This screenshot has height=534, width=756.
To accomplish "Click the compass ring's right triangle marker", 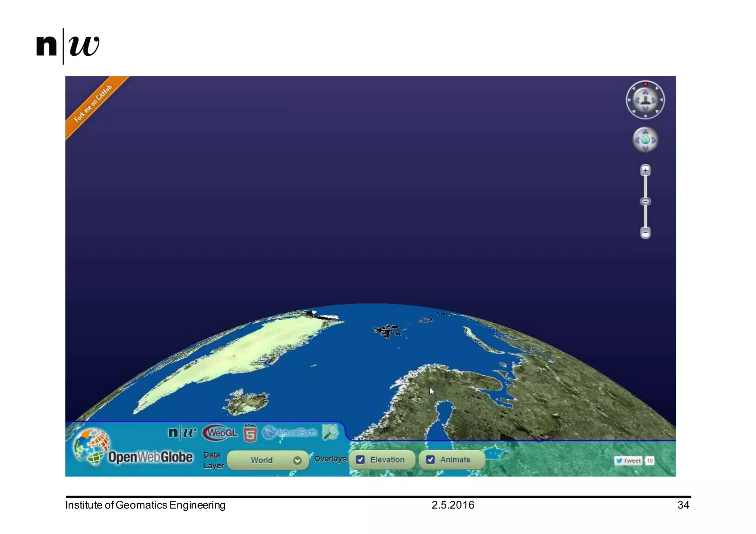I will [661, 100].
